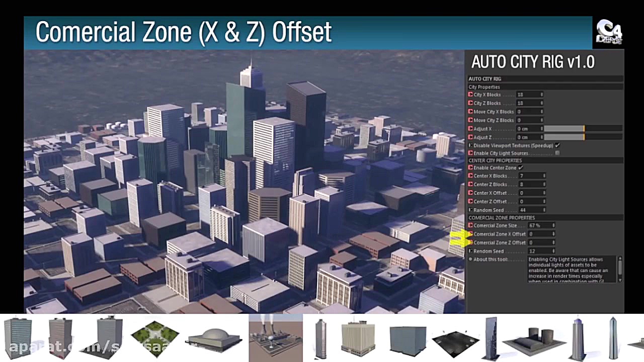Select the power plant with smokestacks thumbnail
Viewport: 644px width, 362px height.
(276, 338)
